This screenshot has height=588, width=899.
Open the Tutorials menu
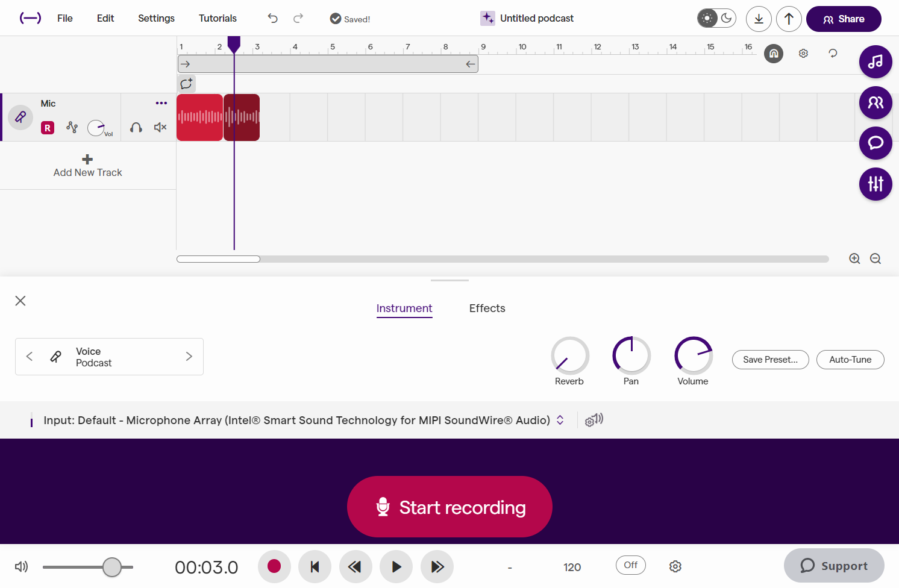pos(218,18)
